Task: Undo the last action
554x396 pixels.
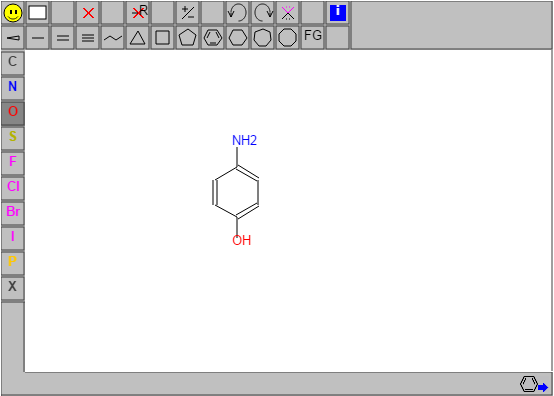Action: tap(237, 13)
